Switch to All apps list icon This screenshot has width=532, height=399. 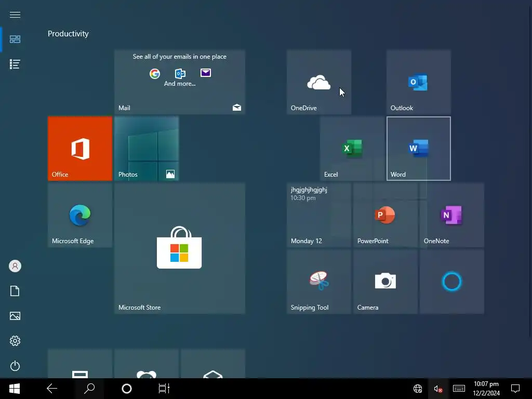[x=15, y=64]
